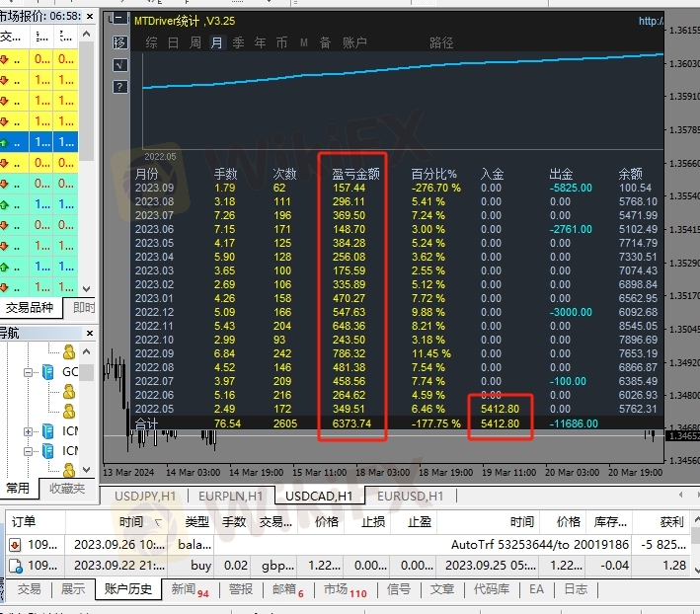Click the 2023.09 month row label
The width and height of the screenshot is (700, 614).
click(154, 188)
